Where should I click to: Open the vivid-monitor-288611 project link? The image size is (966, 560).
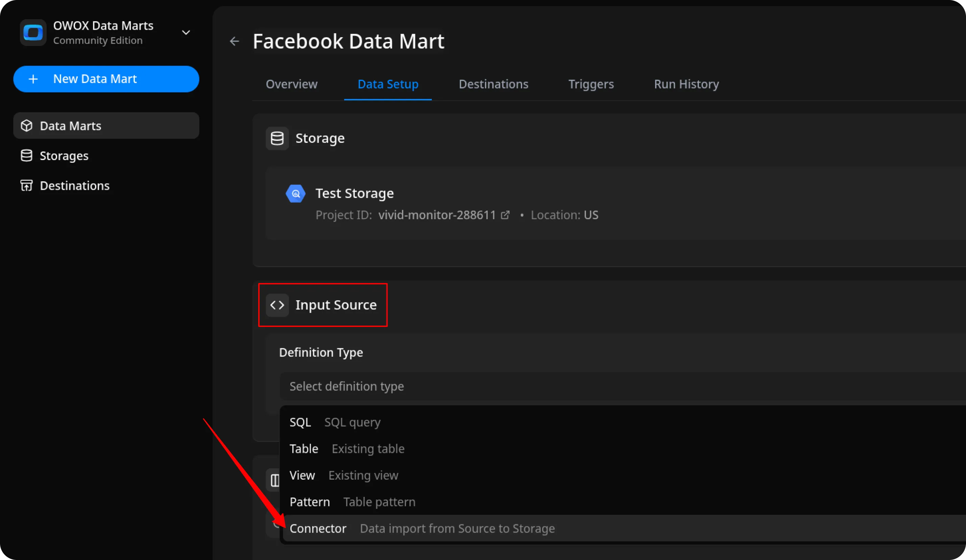(437, 215)
